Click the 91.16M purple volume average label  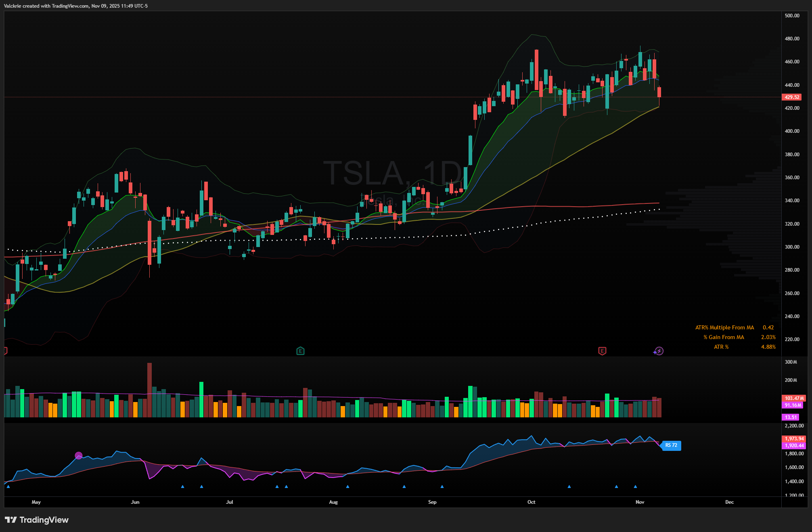793,405
